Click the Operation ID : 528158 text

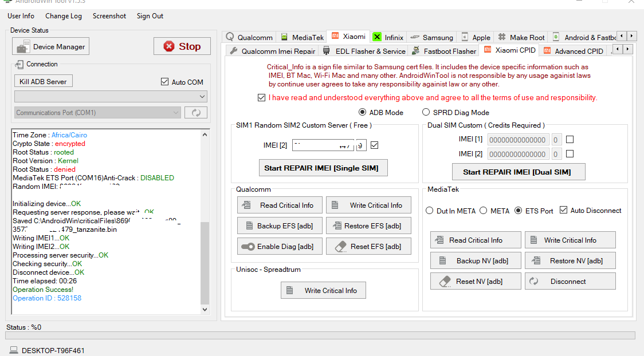click(47, 298)
